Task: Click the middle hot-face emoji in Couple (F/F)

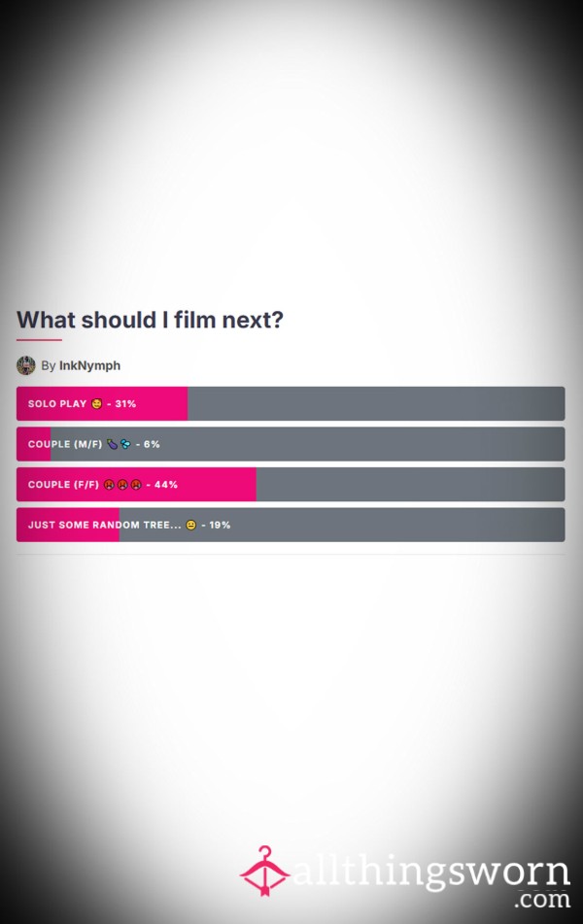Action: (122, 485)
